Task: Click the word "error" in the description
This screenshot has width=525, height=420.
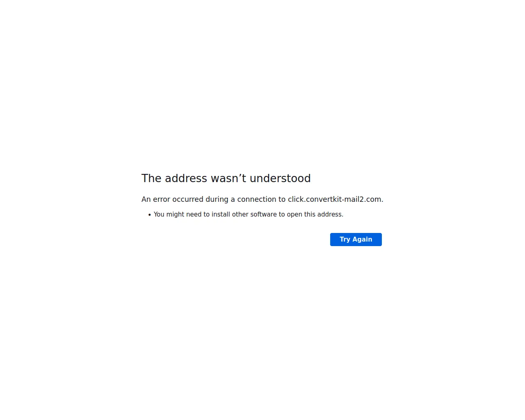Action: (162, 199)
